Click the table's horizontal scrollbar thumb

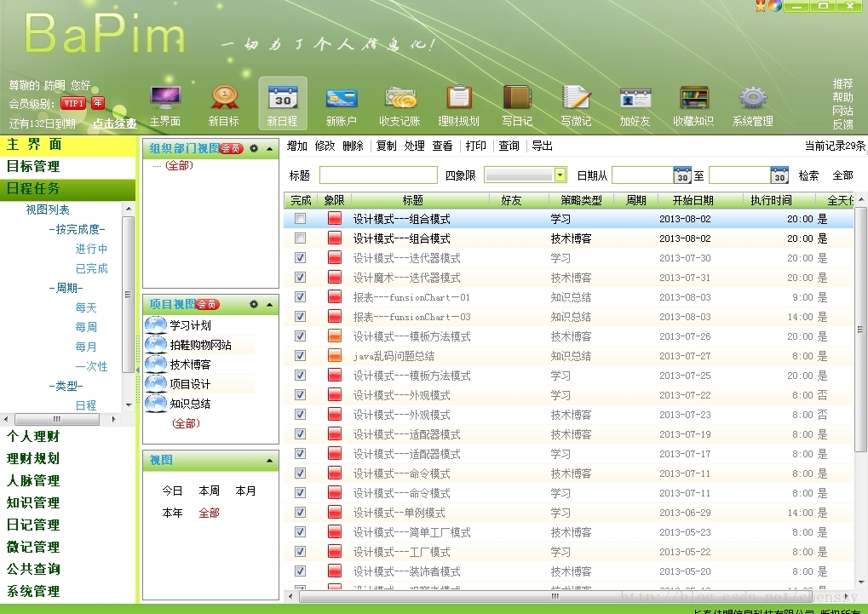tap(555, 596)
